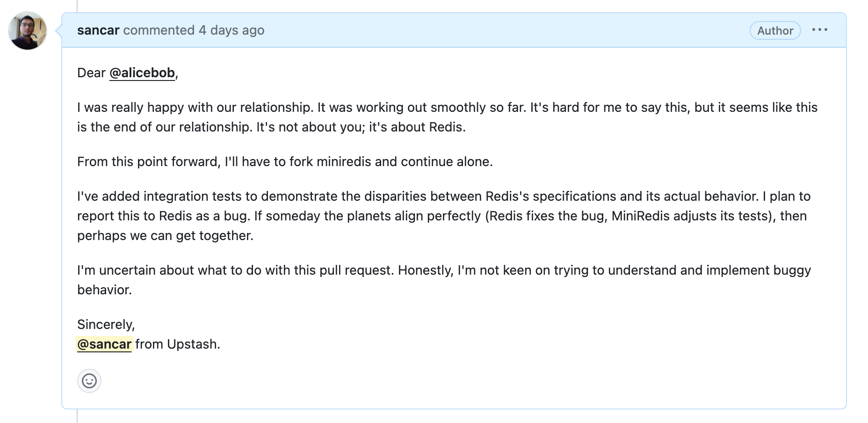This screenshot has width=868, height=423.
Task: Click the highlighted @sancar mention
Action: coord(104,344)
